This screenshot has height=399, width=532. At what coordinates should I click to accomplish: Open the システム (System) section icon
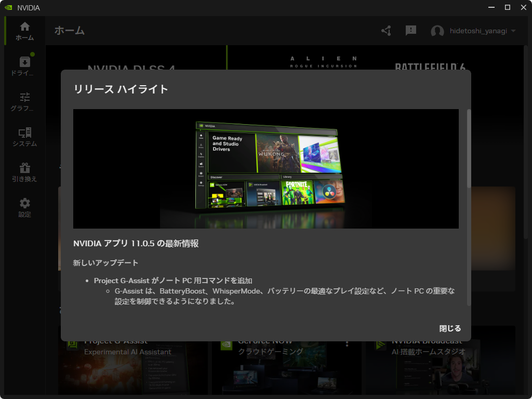click(x=24, y=132)
